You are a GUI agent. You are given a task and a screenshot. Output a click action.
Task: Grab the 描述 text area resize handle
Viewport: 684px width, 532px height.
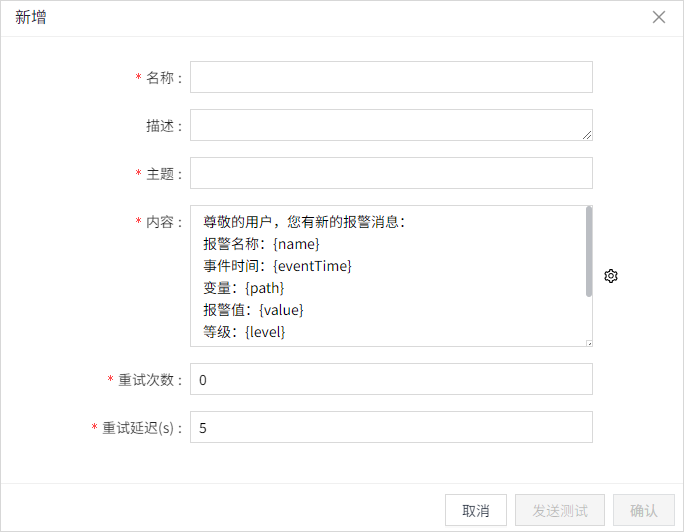(x=587, y=135)
